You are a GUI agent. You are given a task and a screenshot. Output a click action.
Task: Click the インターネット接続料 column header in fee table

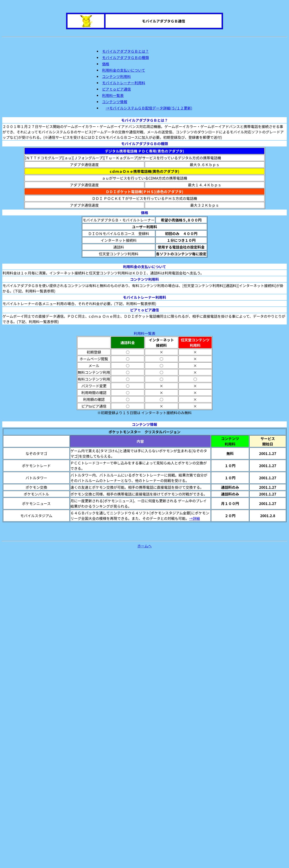click(x=161, y=343)
